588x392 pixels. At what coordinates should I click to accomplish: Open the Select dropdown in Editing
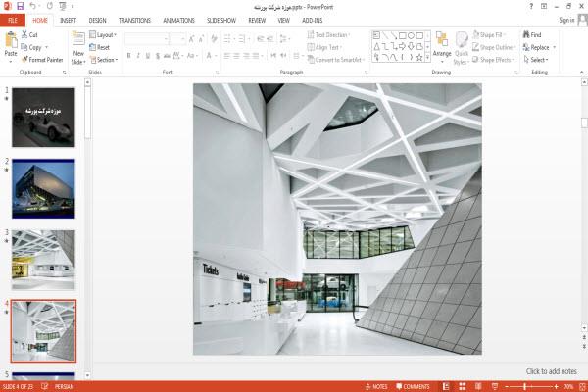[x=536, y=60]
